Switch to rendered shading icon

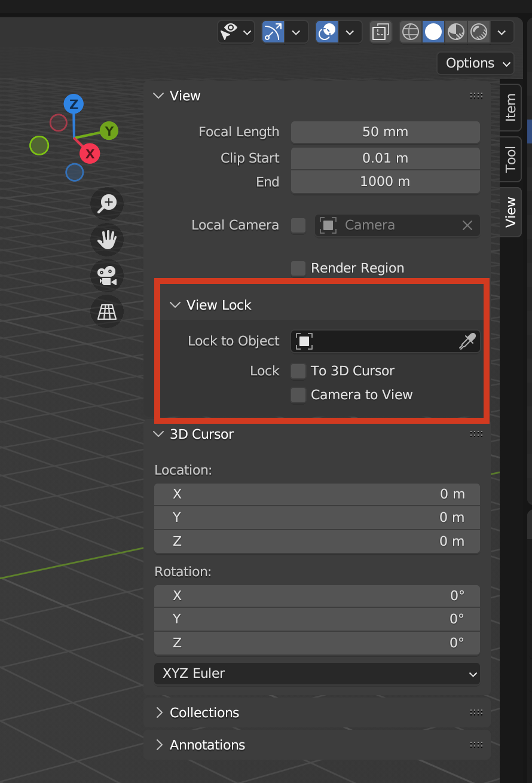click(x=479, y=32)
